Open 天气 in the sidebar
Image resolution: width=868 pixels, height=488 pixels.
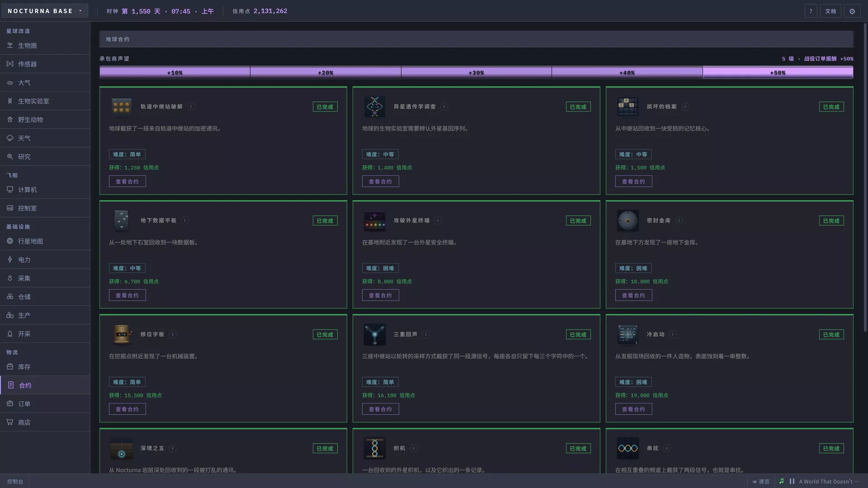(45, 138)
